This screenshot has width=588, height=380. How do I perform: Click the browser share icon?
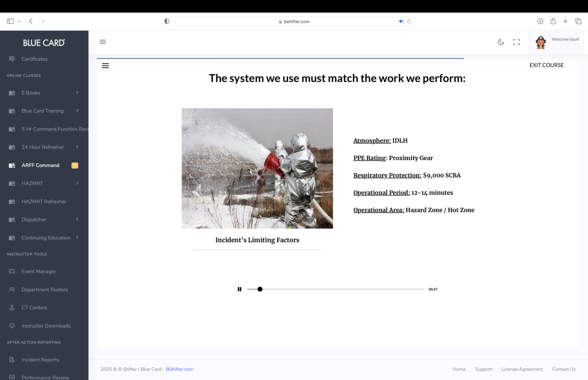(553, 21)
